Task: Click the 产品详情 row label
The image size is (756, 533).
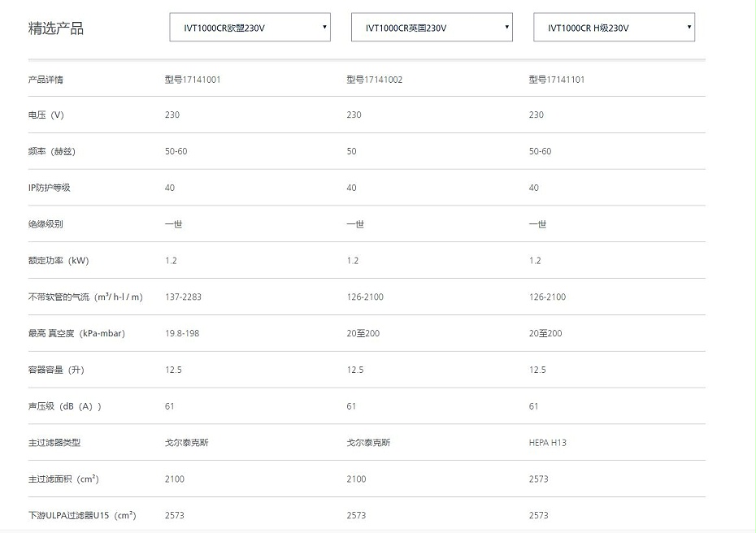Action: [x=46, y=80]
